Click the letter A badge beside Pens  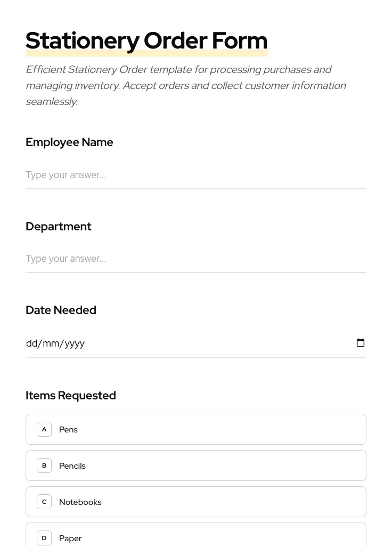click(44, 429)
